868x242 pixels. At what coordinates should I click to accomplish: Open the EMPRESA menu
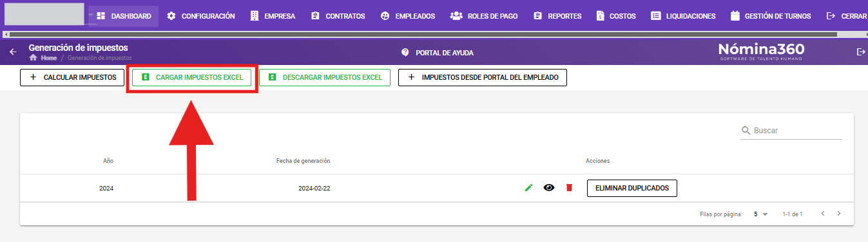273,16
